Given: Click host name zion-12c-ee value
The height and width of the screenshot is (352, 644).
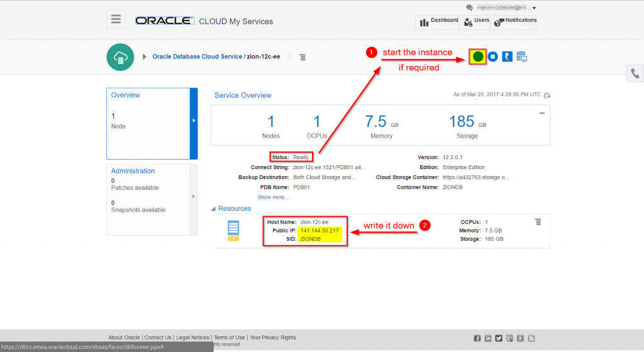Looking at the screenshot, I should click(x=314, y=222).
